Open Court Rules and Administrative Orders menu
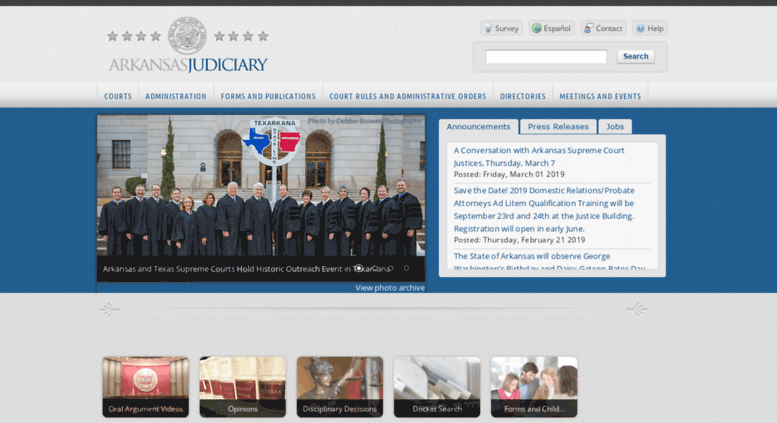This screenshot has width=777, height=423. (408, 96)
